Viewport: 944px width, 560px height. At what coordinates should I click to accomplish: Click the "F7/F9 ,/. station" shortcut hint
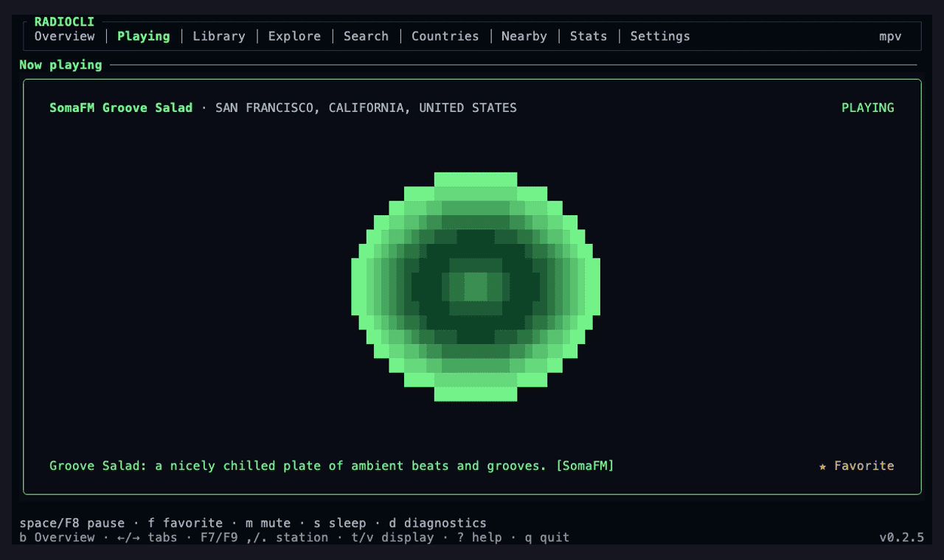[x=264, y=537]
